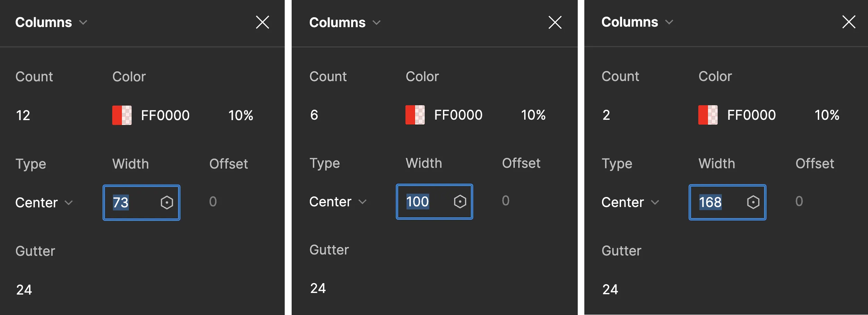Change the 10% opacity value in middle panel
This screenshot has width=868, height=315.
pyautogui.click(x=533, y=115)
